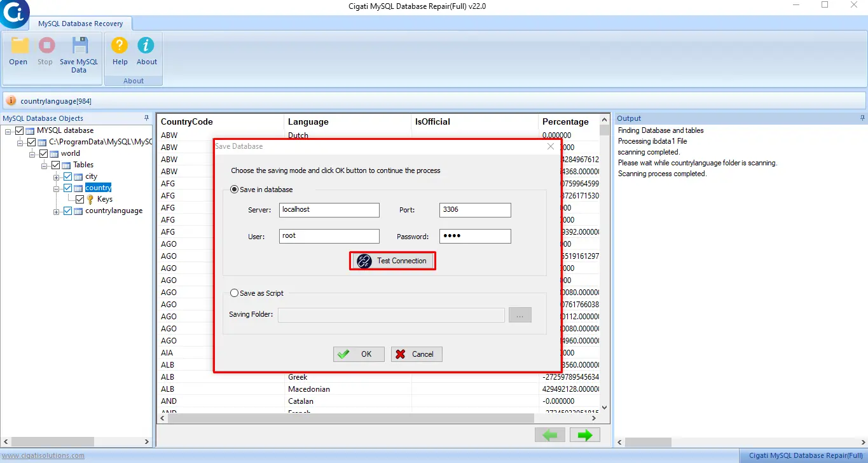Collapse the MYSQL database root node
This screenshot has height=463, width=868.
8,130
